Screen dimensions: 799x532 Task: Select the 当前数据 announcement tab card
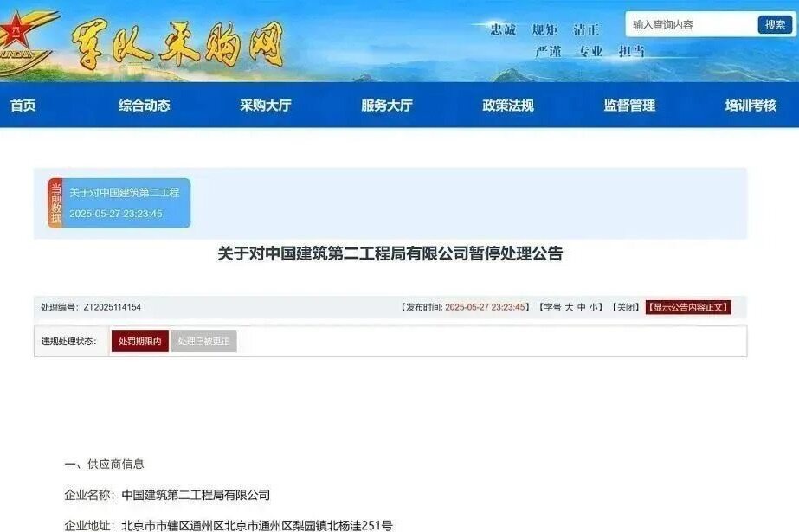click(x=119, y=203)
